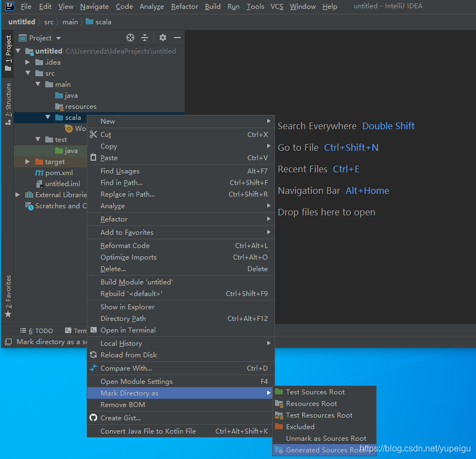Click the Compare With arrows icon
476x459 pixels.
click(x=93, y=368)
